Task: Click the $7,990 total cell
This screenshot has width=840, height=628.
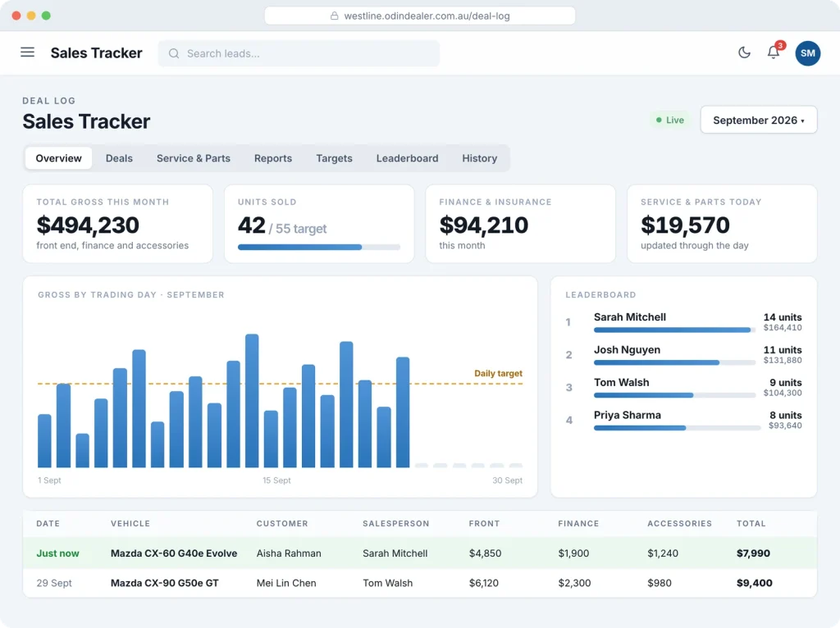Action: (753, 553)
